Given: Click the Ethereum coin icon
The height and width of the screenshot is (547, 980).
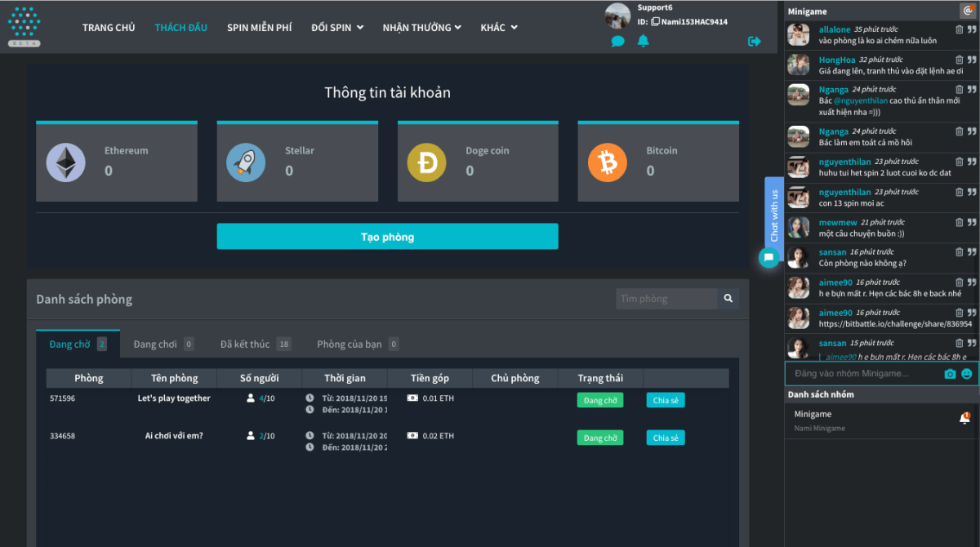Looking at the screenshot, I should point(65,162).
